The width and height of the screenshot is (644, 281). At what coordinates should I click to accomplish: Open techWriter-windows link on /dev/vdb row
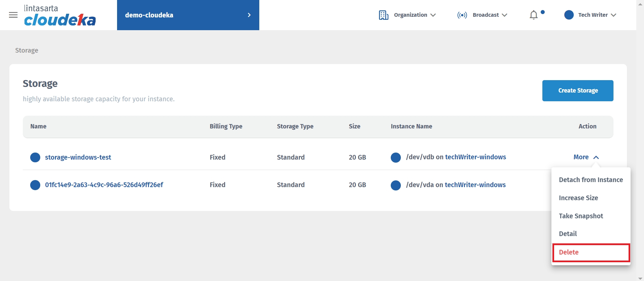[x=475, y=157]
